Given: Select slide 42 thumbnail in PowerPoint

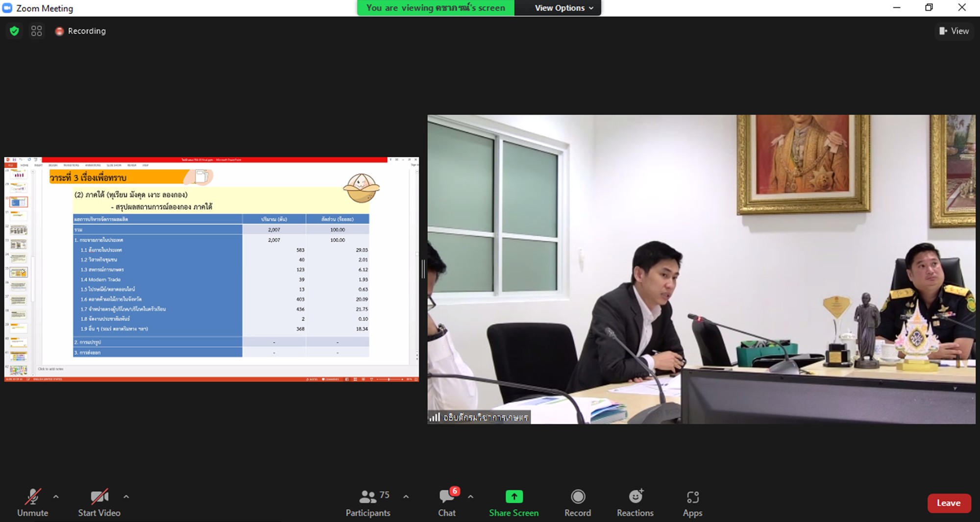Looking at the screenshot, I should pyautogui.click(x=19, y=371).
